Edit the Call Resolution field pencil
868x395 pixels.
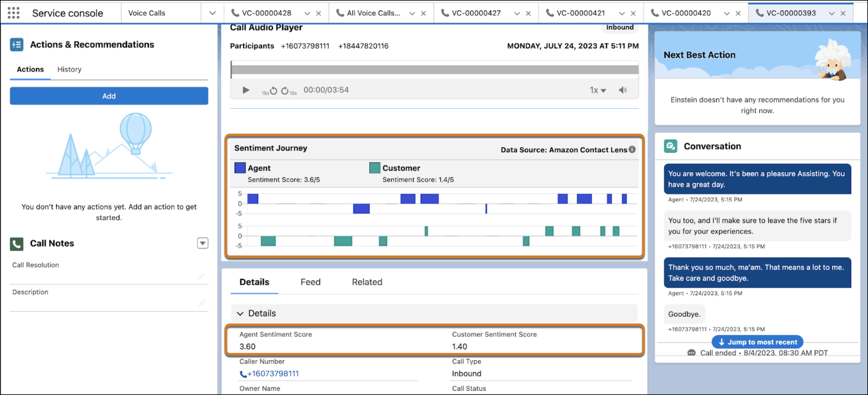(x=202, y=276)
